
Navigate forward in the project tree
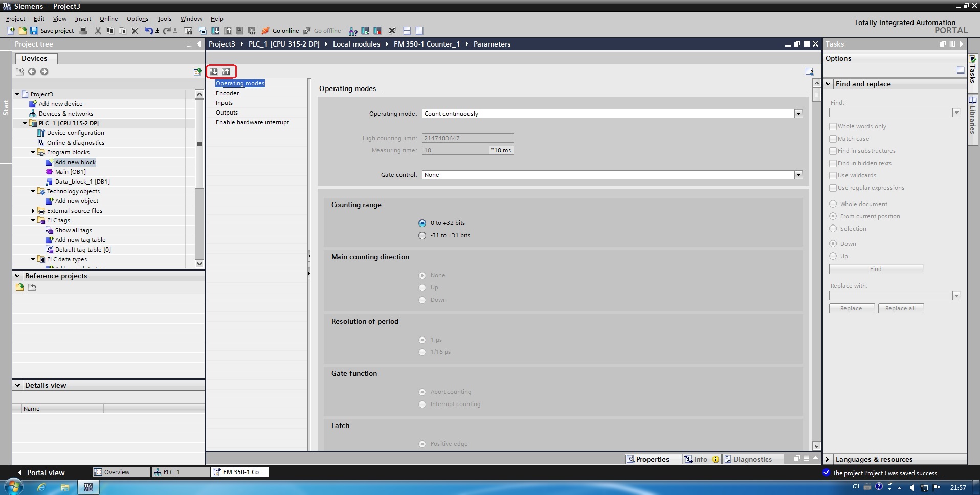pos(44,72)
